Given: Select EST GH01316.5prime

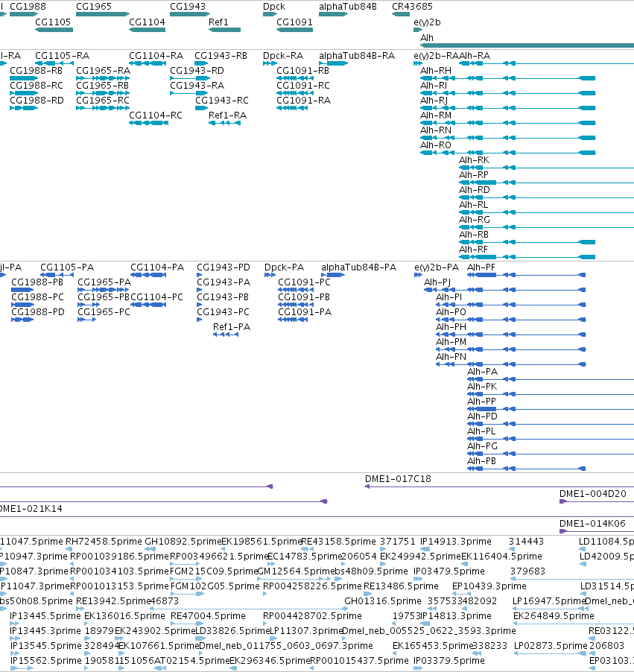Looking at the screenshot, I should pyautogui.click(x=383, y=601).
